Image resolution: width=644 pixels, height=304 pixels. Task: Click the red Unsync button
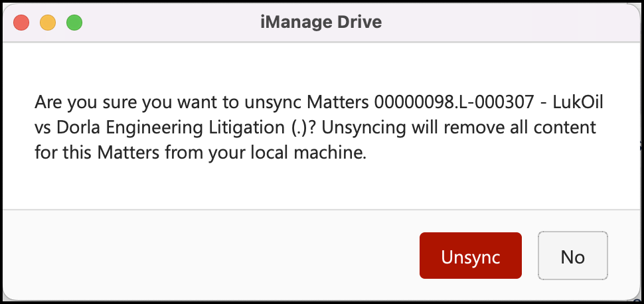pyautogui.click(x=470, y=256)
